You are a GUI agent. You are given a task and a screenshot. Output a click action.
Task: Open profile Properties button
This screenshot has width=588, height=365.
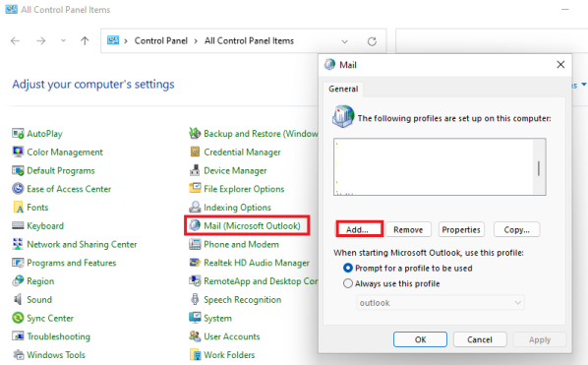461,229
